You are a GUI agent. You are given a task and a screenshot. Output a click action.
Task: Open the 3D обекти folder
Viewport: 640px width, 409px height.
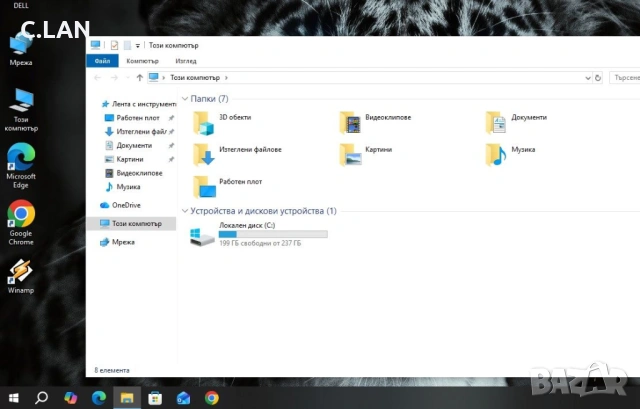[x=222, y=122]
